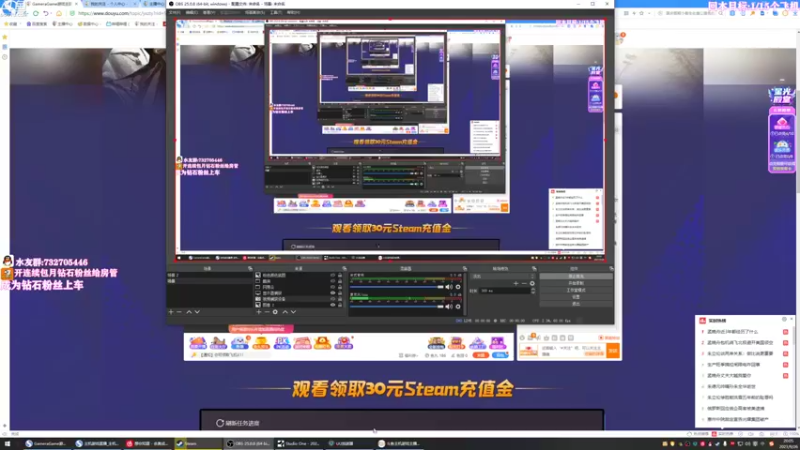
Task: Toggle the lock on the first source
Action: [340, 275]
